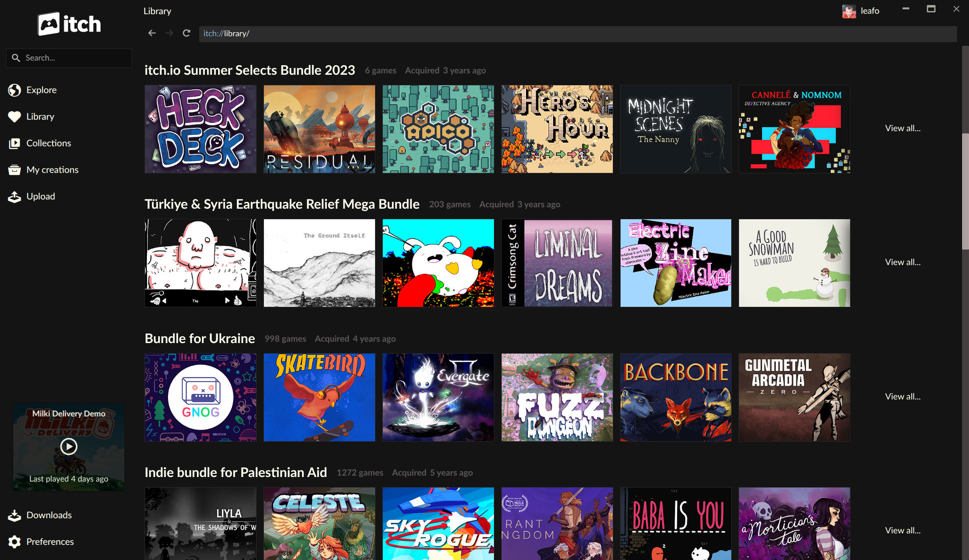Open Preferences via the gear icon
969x560 pixels.
pyautogui.click(x=15, y=542)
